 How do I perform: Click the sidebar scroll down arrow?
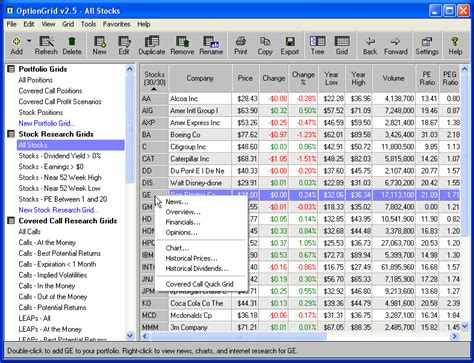coord(130,335)
